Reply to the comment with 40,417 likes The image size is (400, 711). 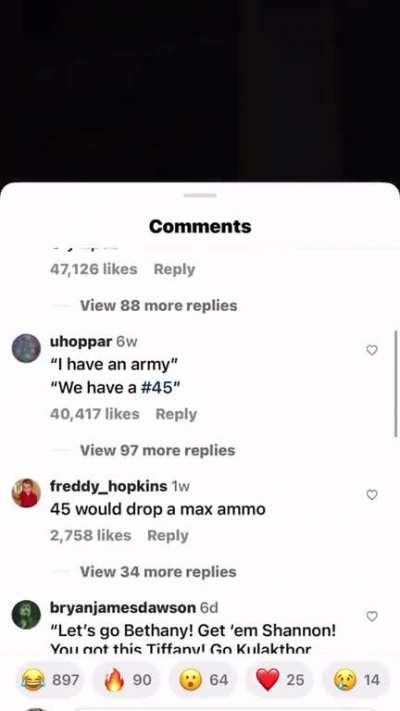tap(176, 414)
